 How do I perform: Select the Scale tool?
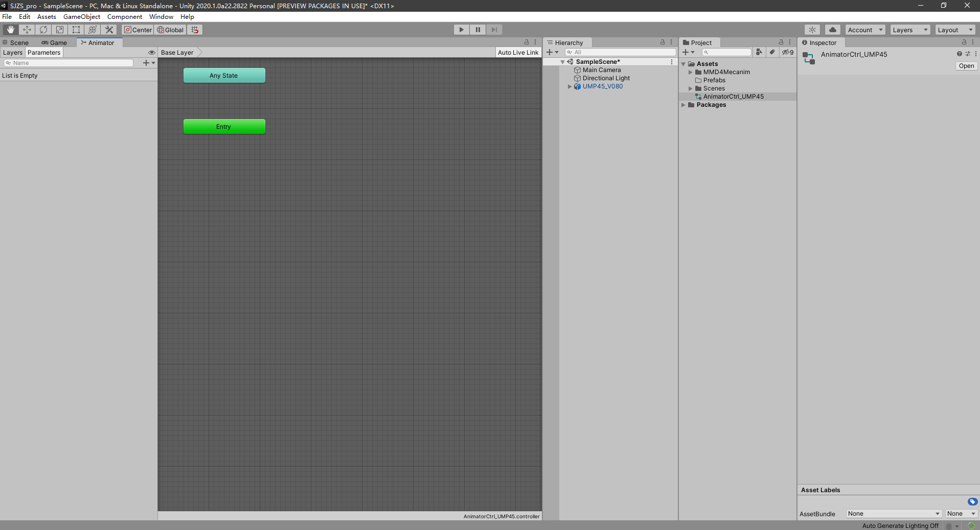click(60, 30)
